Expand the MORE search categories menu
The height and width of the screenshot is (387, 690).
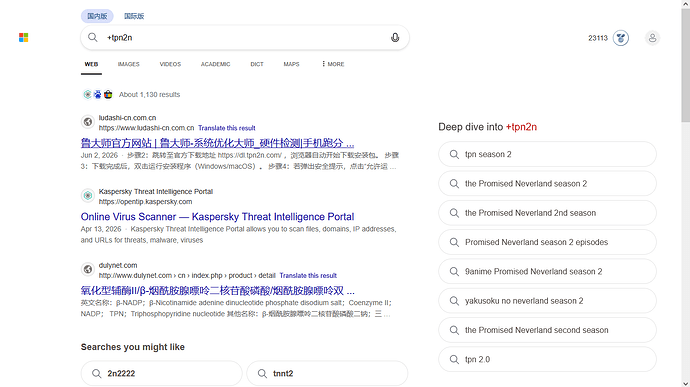333,64
